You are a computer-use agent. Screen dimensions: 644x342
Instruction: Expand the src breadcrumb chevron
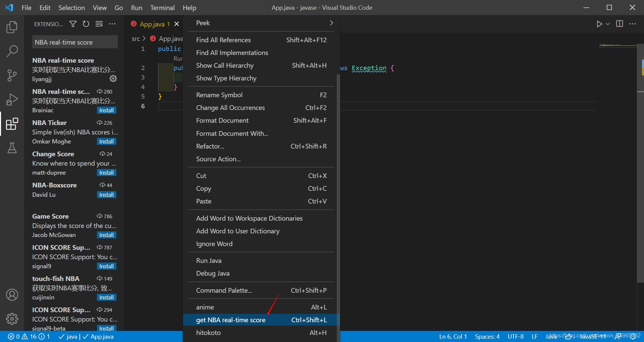[x=144, y=38]
